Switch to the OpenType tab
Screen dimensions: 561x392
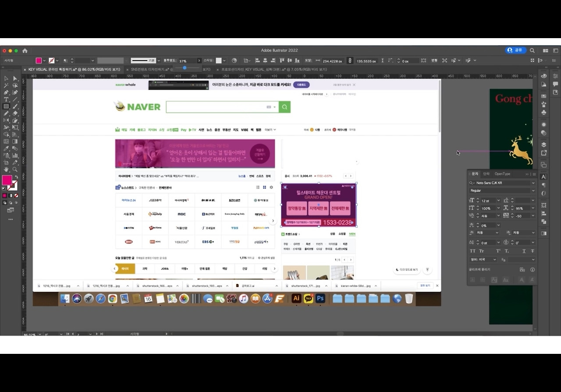[502, 174]
